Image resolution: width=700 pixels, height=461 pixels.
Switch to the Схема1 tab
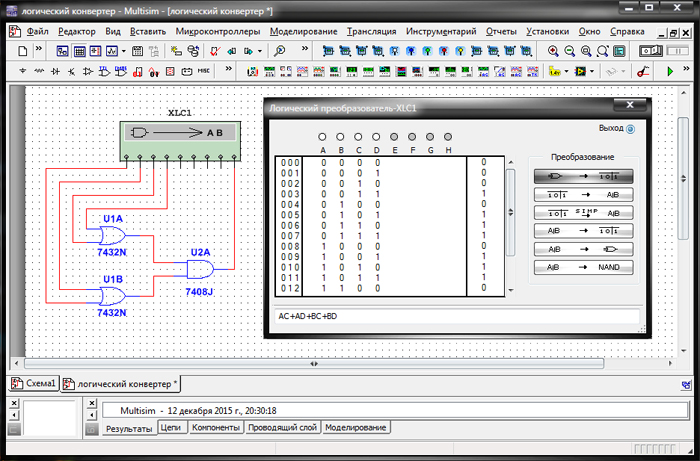click(x=34, y=383)
